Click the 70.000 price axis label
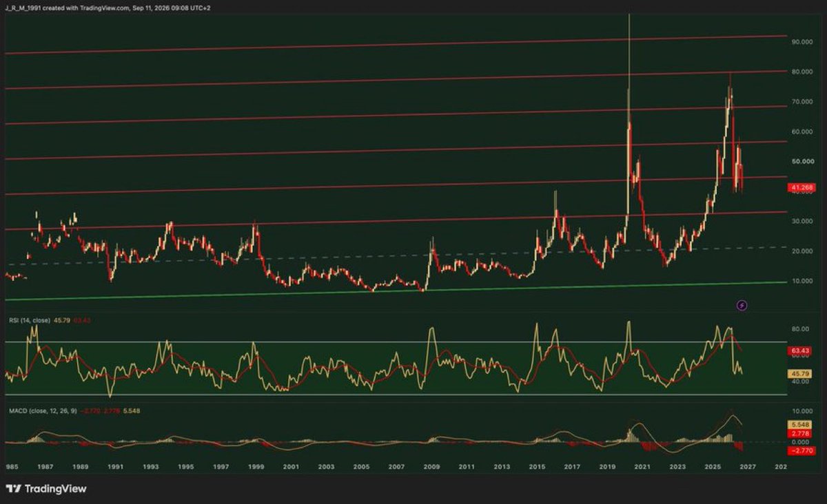This screenshot has height=504, width=827. [804, 101]
